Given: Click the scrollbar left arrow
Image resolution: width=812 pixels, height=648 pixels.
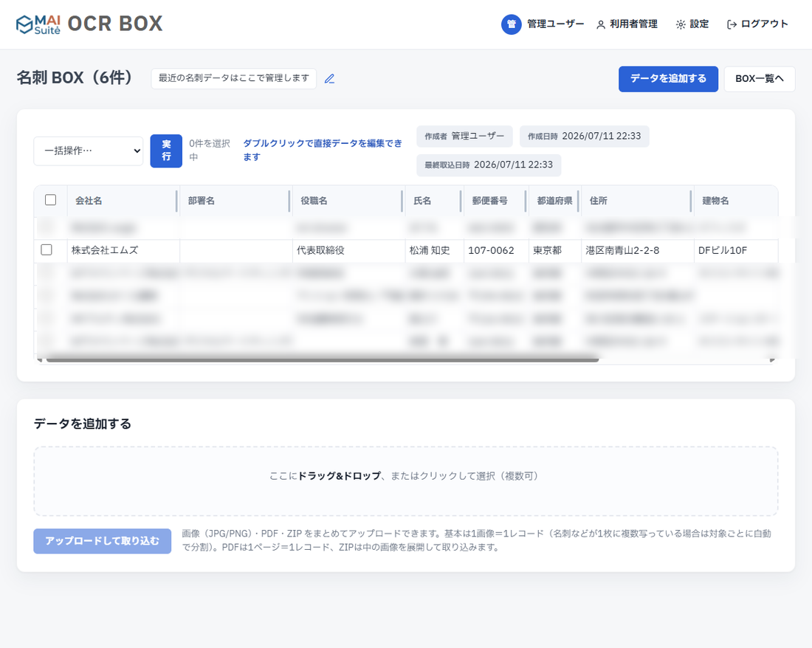Looking at the screenshot, I should 40,359.
